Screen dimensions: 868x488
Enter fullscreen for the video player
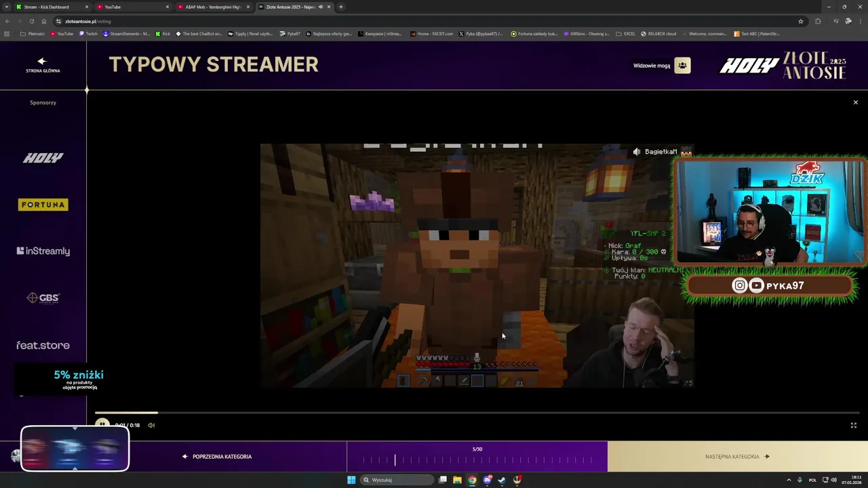click(x=854, y=426)
